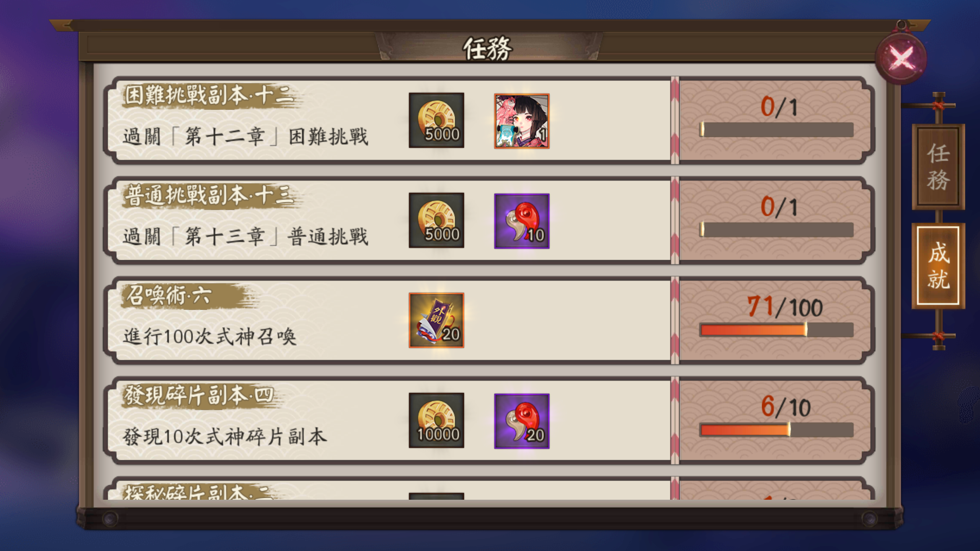Viewport: 980px width, 551px height.
Task: Click the 任務 header title banner
Action: click(488, 48)
